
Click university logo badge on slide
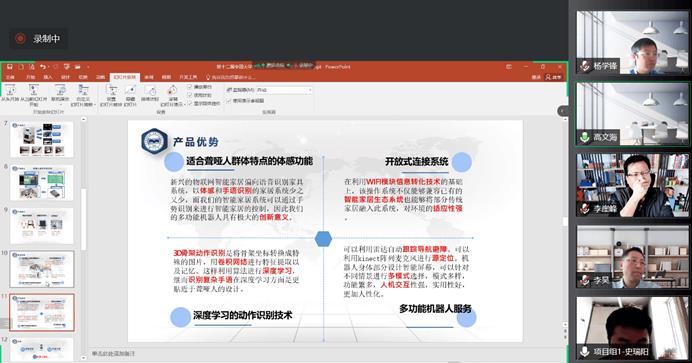point(154,142)
